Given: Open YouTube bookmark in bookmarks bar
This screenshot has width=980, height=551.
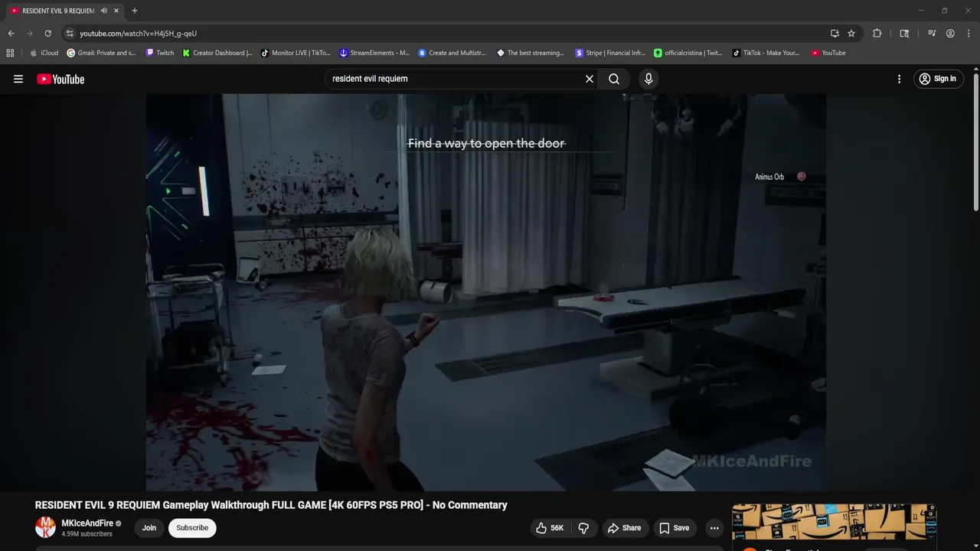Looking at the screenshot, I should pos(828,53).
